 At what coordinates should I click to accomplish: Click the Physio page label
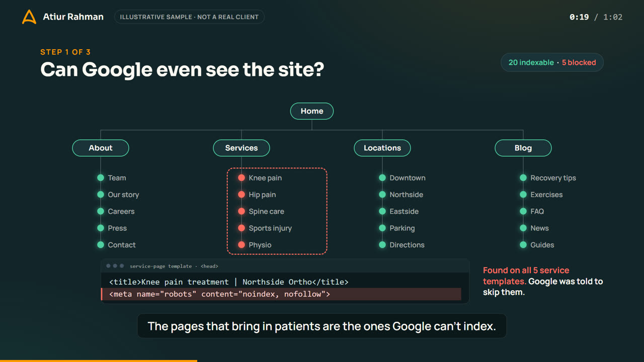click(x=260, y=245)
